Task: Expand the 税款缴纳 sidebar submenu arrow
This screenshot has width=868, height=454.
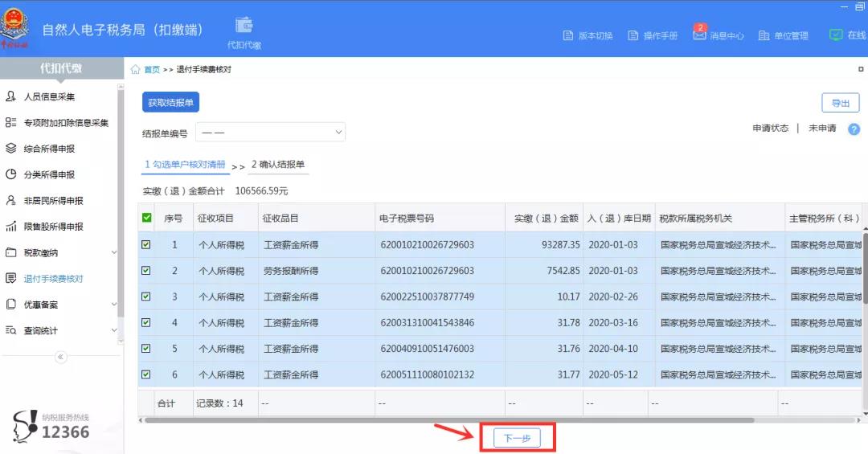Action: [113, 252]
